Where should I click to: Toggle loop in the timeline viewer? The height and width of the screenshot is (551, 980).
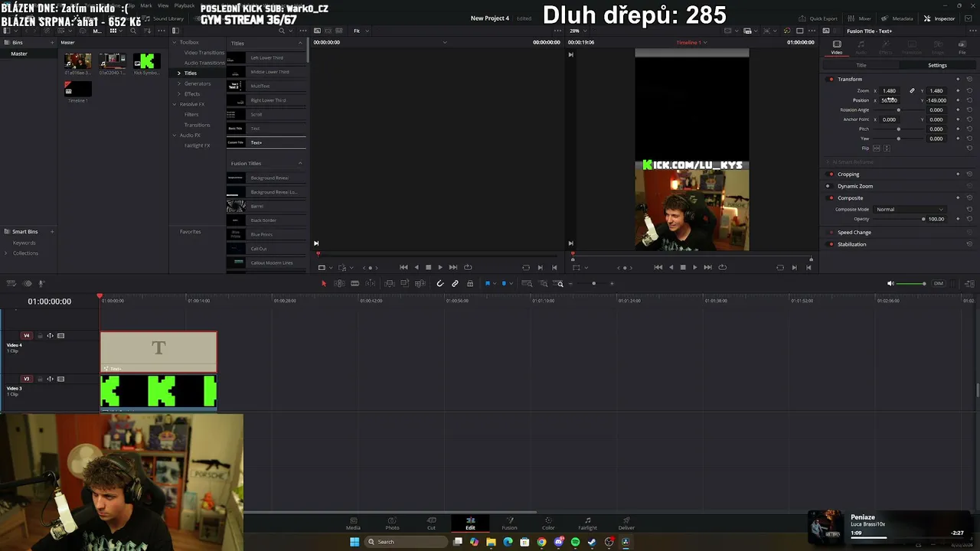click(722, 267)
